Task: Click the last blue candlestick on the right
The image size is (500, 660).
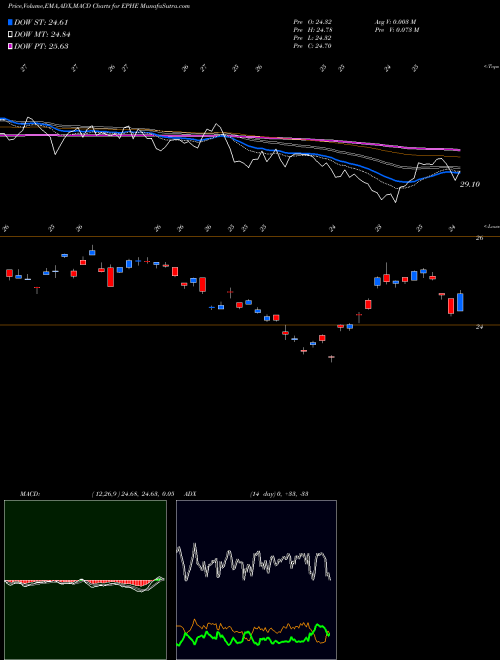Action: pos(460,302)
